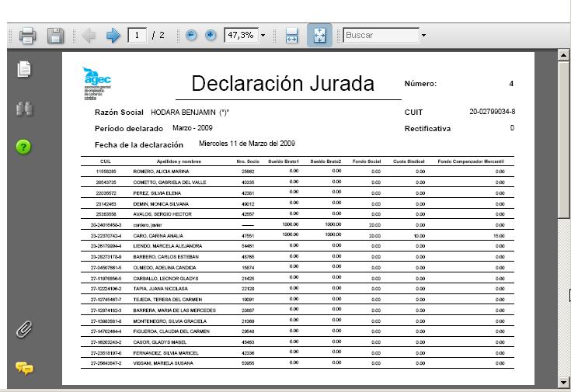Open the Pages panel in sidebar
571x392 pixels.
pyautogui.click(x=24, y=69)
